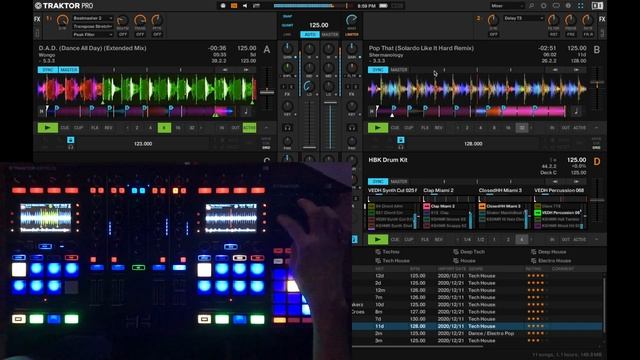Screen dimensions: 640x360
Task: Expand deck A advanced panel arrow
Action: (266, 128)
